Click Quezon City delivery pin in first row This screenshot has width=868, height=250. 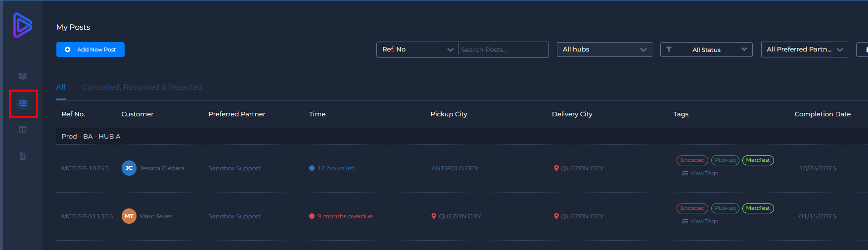[x=556, y=168]
